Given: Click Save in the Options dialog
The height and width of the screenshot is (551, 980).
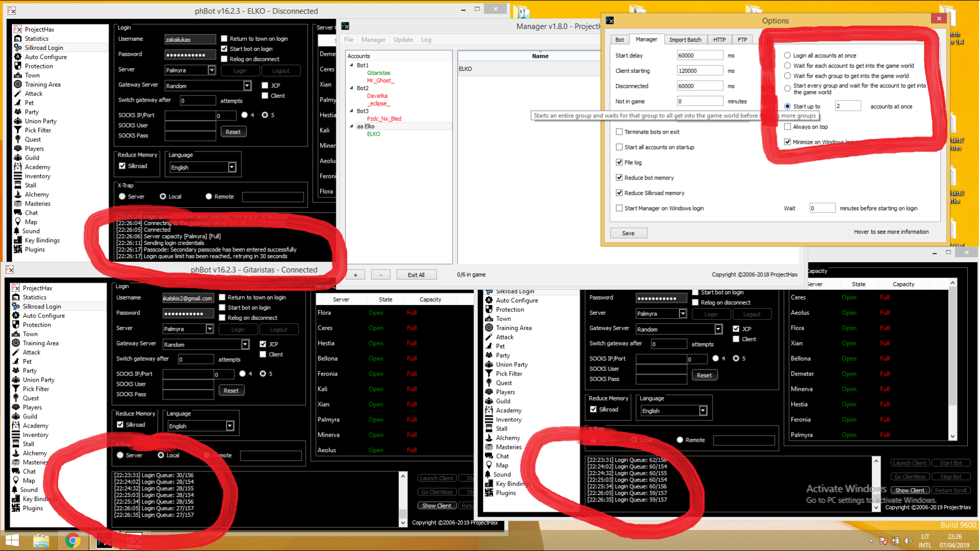Looking at the screenshot, I should (x=628, y=233).
